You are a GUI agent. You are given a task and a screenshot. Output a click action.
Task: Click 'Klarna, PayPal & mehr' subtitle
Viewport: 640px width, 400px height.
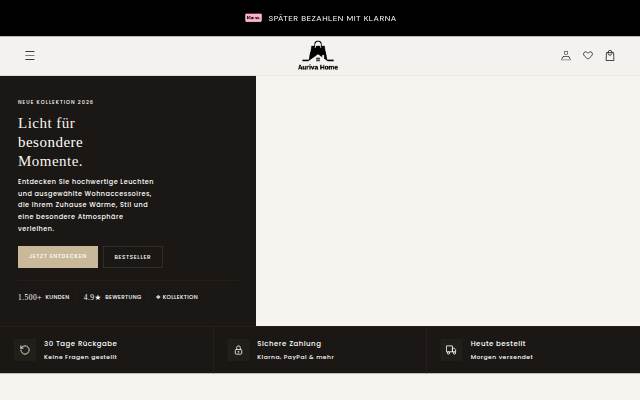(x=296, y=357)
